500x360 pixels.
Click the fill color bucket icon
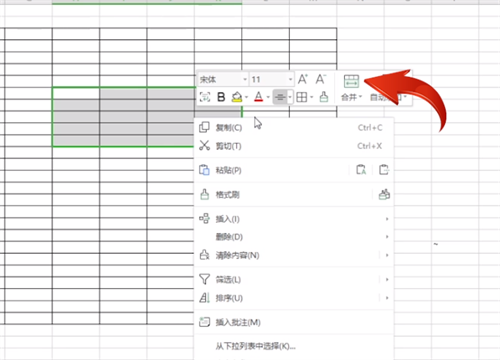(237, 97)
